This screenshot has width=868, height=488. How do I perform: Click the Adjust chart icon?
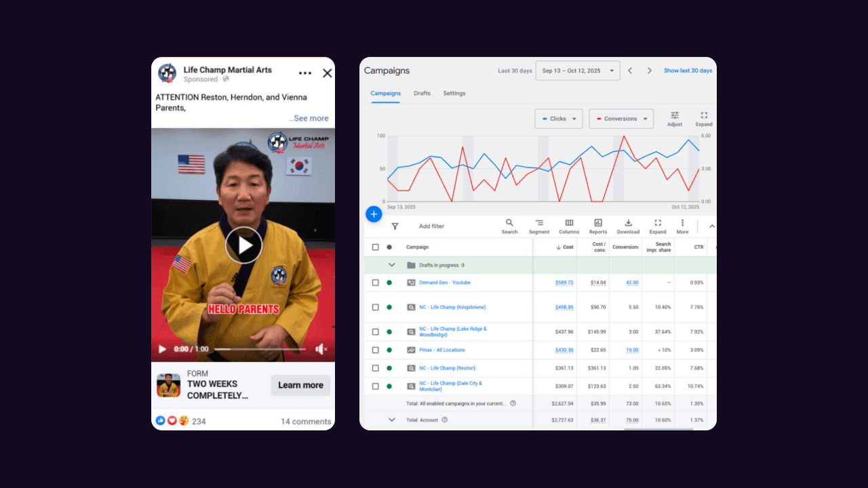pos(675,119)
